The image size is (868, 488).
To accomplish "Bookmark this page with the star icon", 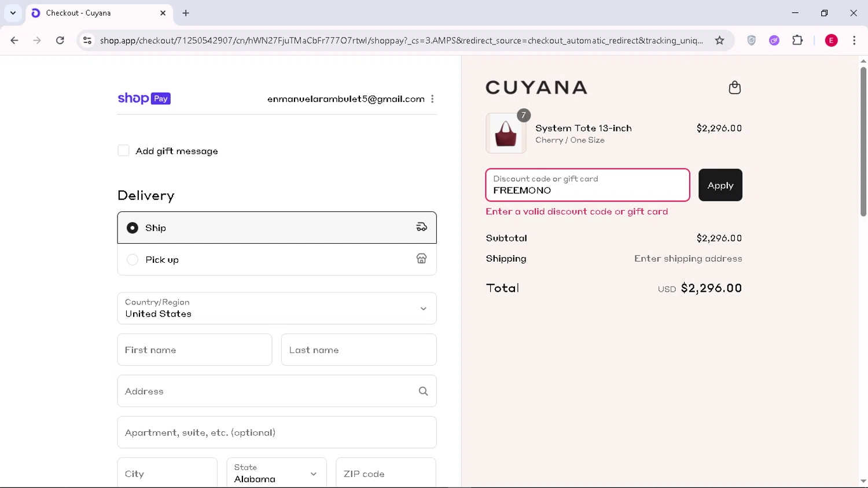I will pos(719,41).
